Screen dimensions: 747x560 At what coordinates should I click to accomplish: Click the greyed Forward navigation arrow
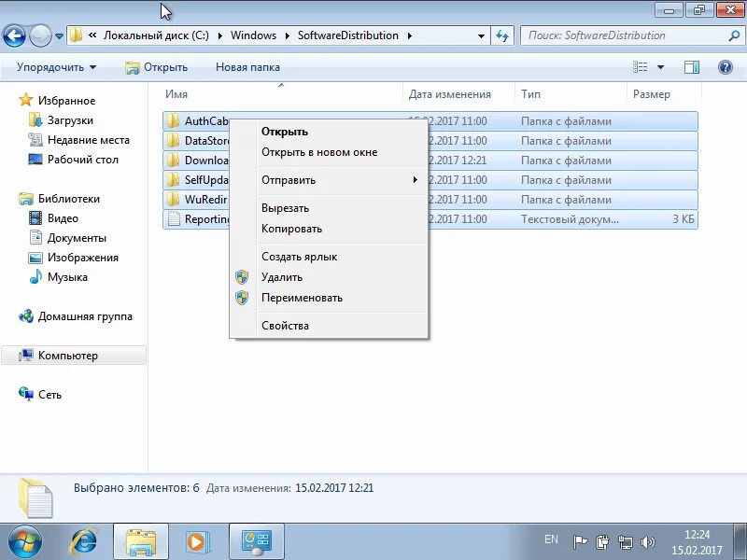pyautogui.click(x=40, y=35)
